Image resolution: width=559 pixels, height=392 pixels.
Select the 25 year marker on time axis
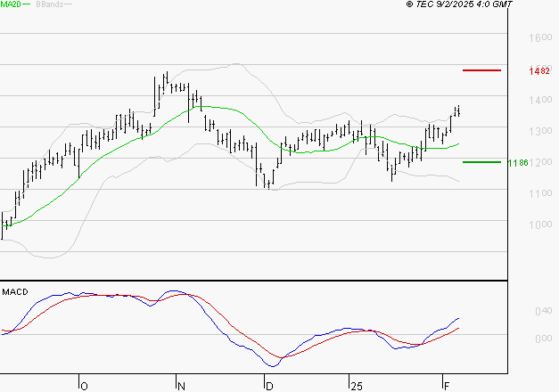click(x=355, y=384)
